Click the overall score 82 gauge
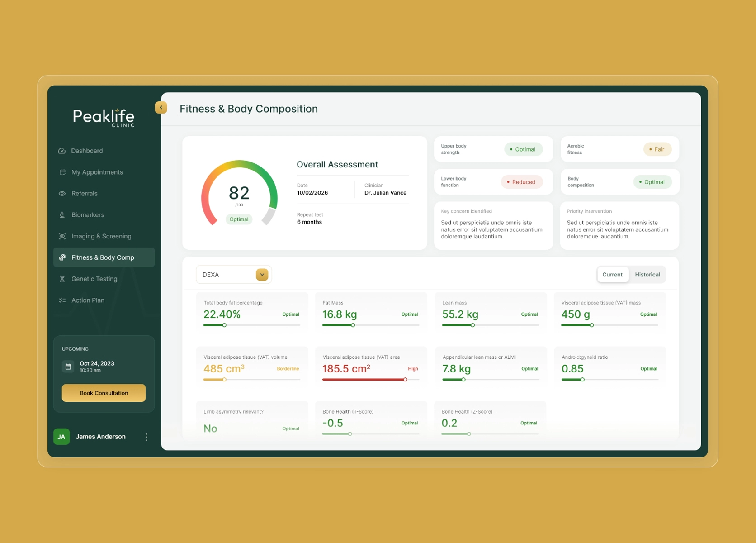Image resolution: width=756 pixels, height=543 pixels. click(239, 193)
